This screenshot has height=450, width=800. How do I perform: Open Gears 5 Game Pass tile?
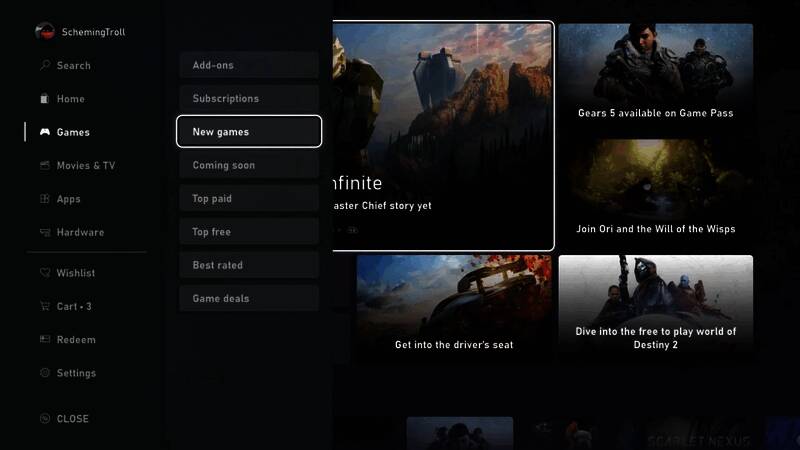point(655,76)
